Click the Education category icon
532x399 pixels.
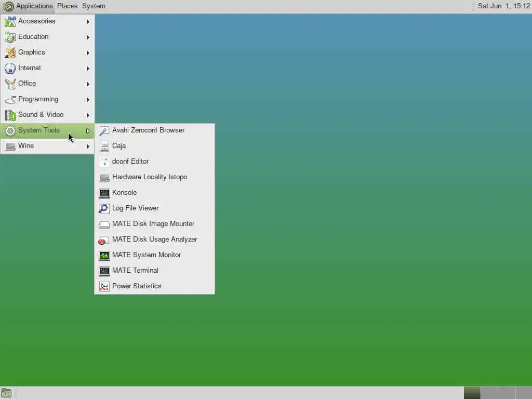pos(10,37)
